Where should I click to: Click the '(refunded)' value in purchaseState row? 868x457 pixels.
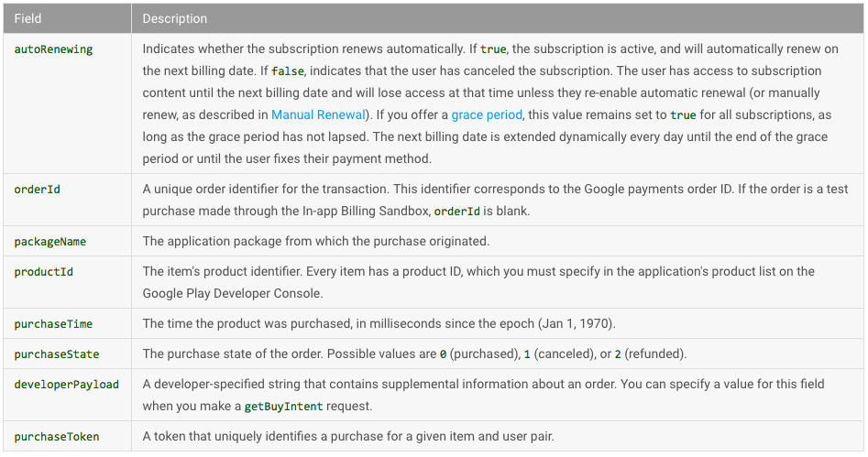pyautogui.click(x=655, y=354)
